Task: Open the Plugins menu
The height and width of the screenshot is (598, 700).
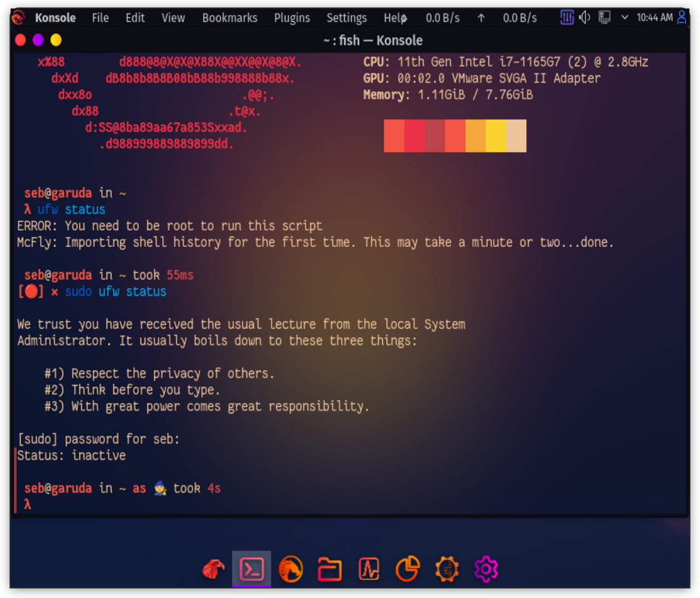Action: 292,18
